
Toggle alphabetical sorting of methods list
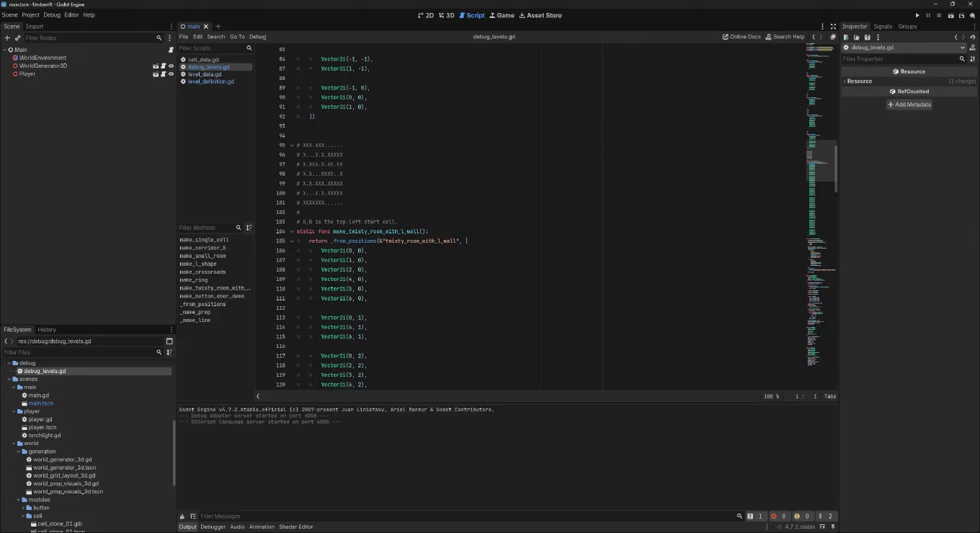point(249,228)
